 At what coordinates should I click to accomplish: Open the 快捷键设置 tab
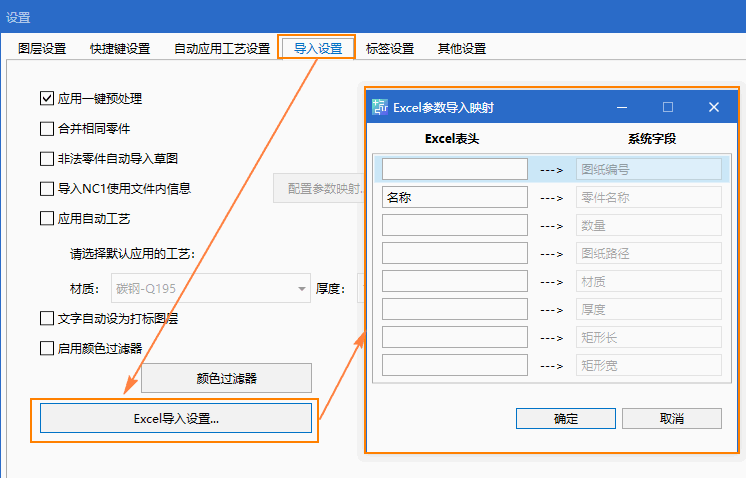pos(120,48)
